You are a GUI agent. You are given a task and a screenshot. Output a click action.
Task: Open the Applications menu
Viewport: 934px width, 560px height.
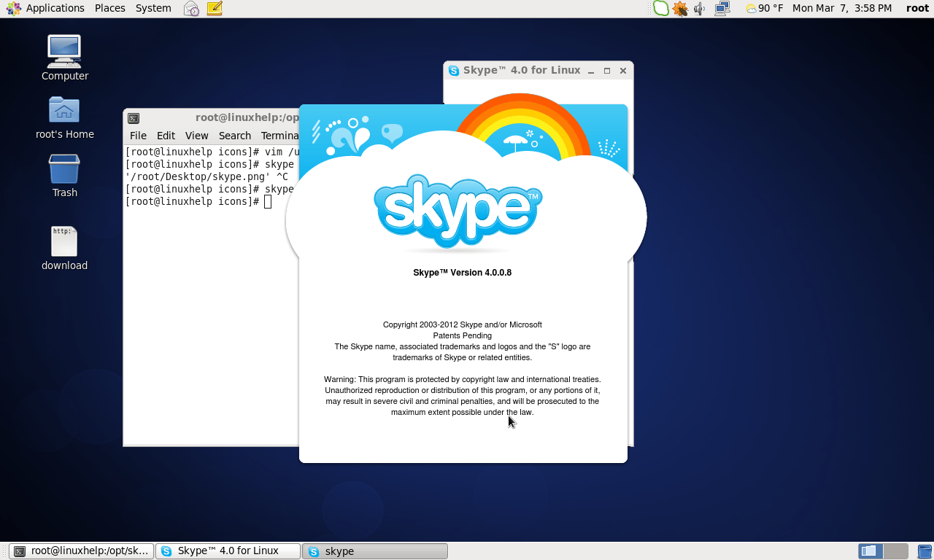point(55,9)
